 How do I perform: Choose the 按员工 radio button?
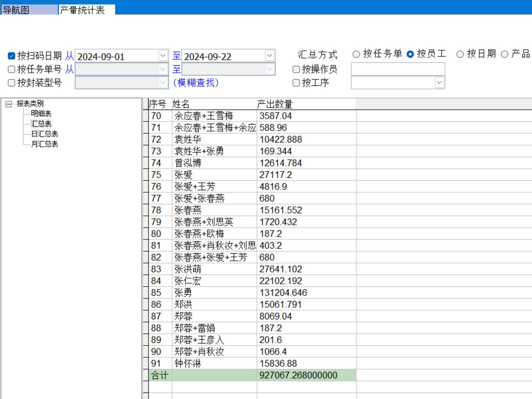tap(410, 54)
